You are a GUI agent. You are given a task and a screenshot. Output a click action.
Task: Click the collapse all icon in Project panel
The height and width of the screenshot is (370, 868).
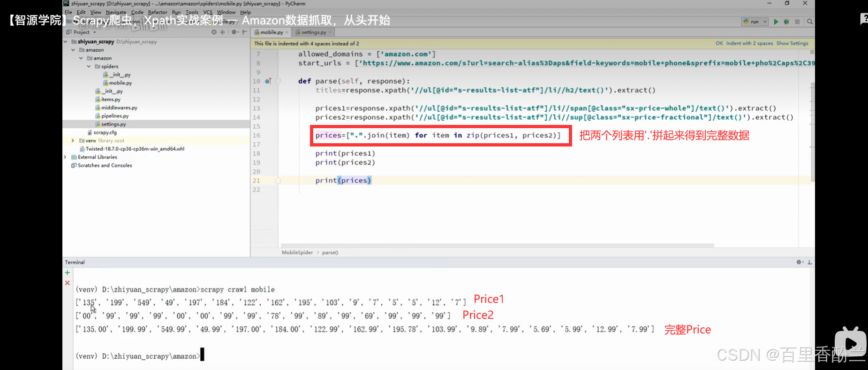coord(223,32)
